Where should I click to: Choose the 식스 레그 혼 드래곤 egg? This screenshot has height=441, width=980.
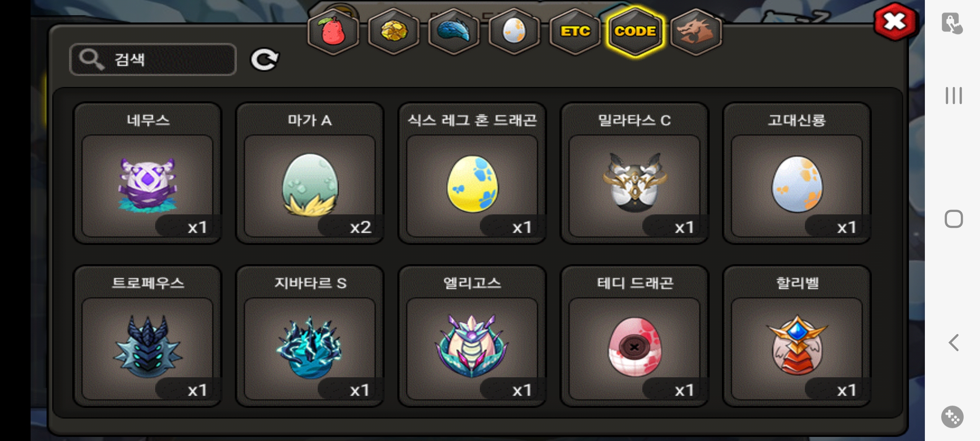(x=472, y=173)
